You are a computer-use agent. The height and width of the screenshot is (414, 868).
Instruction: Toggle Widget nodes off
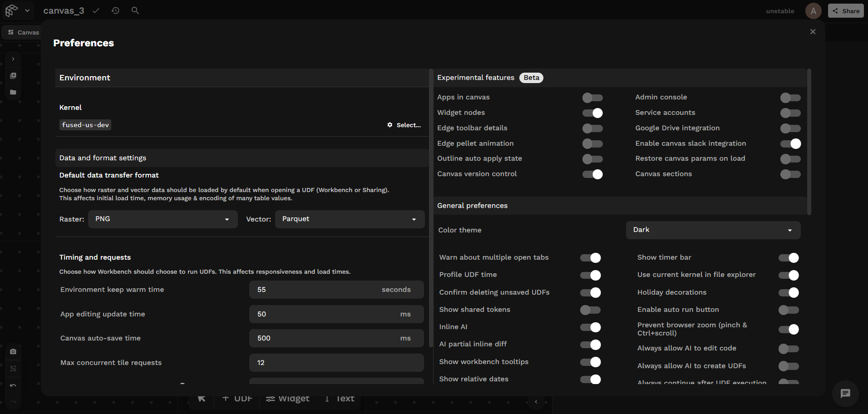click(x=592, y=113)
